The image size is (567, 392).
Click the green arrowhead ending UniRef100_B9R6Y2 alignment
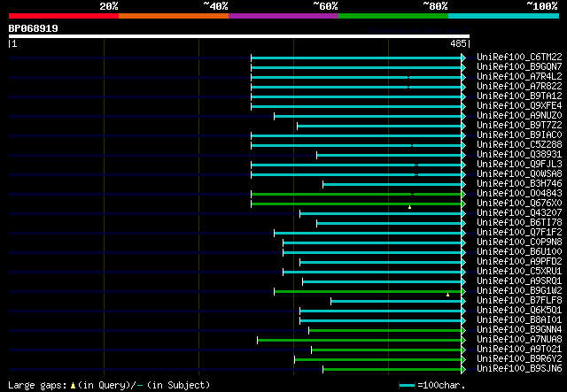(463, 360)
